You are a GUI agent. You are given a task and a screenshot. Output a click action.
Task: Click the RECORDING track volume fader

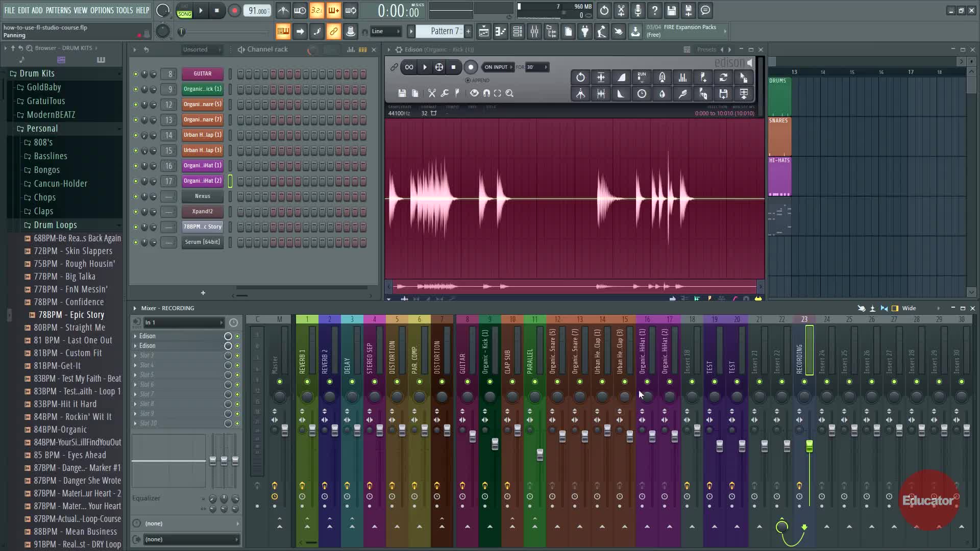[x=809, y=446]
